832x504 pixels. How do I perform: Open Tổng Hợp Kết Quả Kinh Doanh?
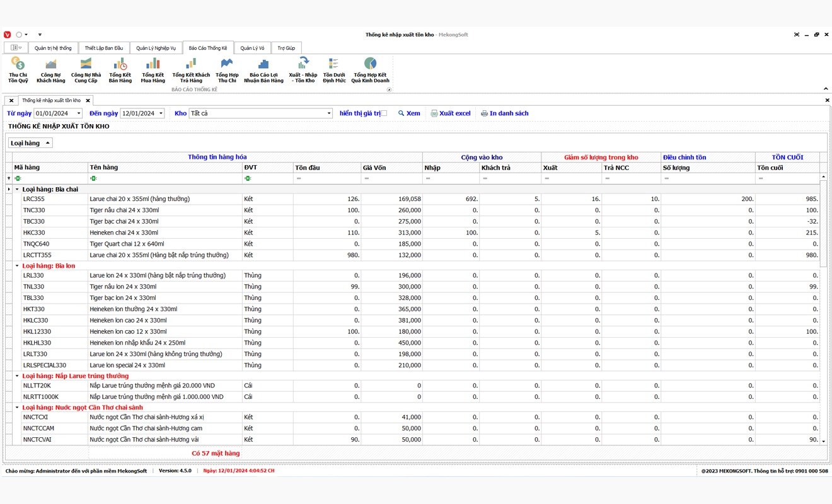click(370, 69)
